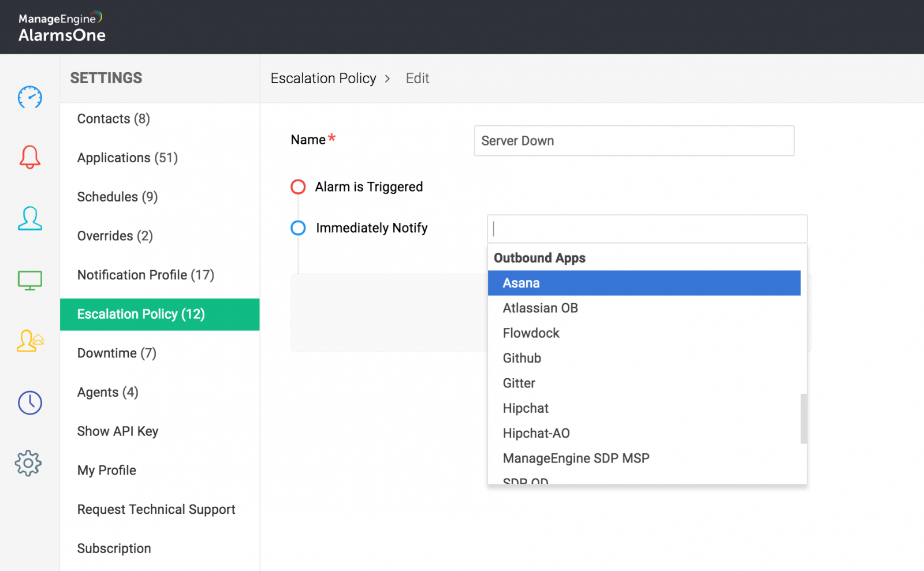Open Downtime (7) settings

[x=117, y=353]
